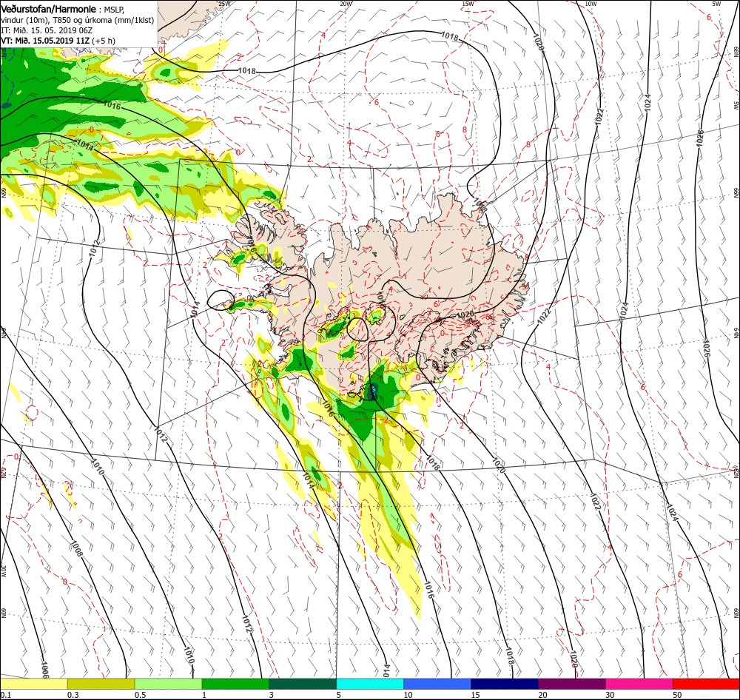Select the dark green 3 mm legend segment
The height and width of the screenshot is (700, 740).
(303, 684)
